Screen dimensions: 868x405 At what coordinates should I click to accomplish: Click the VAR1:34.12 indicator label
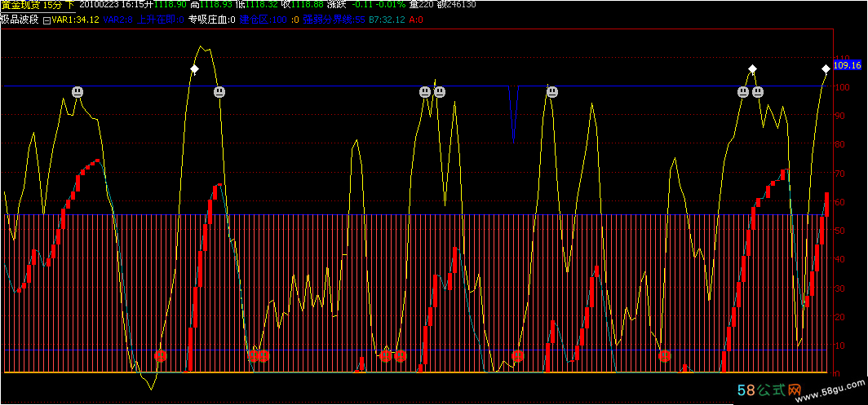click(x=75, y=19)
